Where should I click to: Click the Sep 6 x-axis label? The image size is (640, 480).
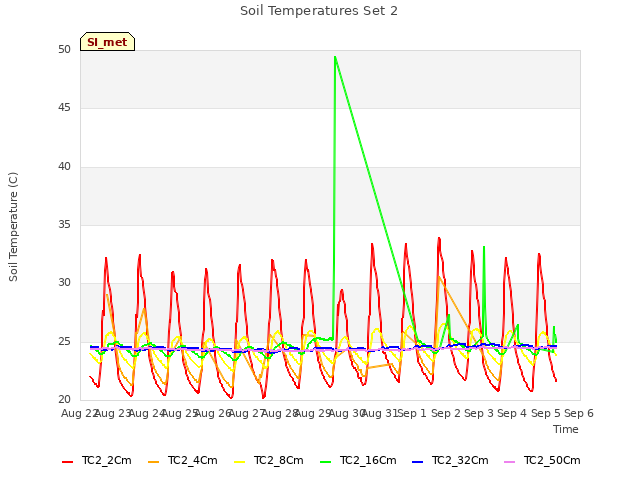click(x=579, y=413)
